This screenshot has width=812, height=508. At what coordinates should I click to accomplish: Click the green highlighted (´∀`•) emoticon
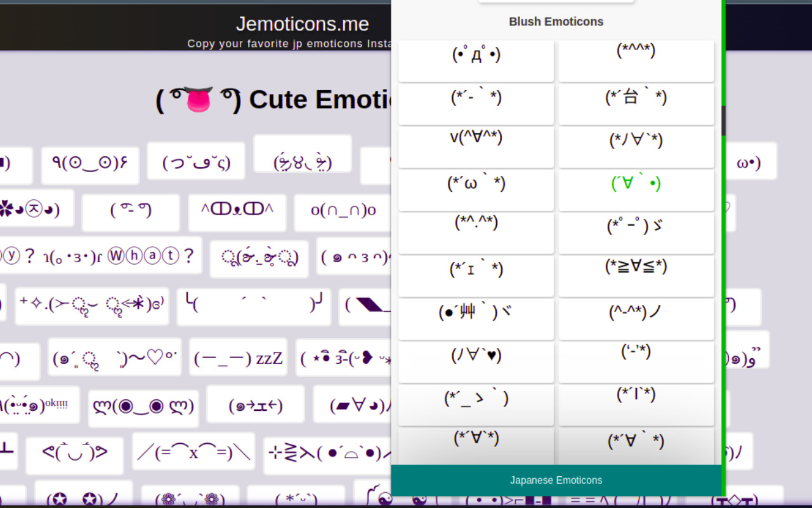coord(636,190)
